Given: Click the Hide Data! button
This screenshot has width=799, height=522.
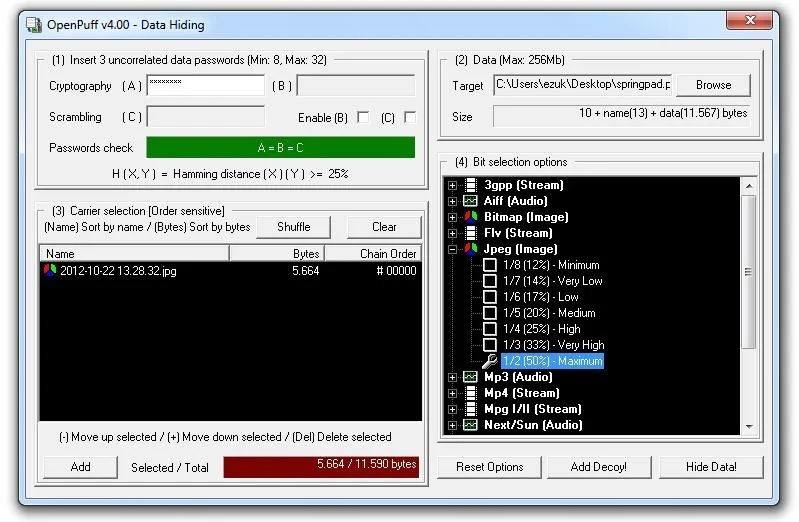Looking at the screenshot, I should (711, 467).
